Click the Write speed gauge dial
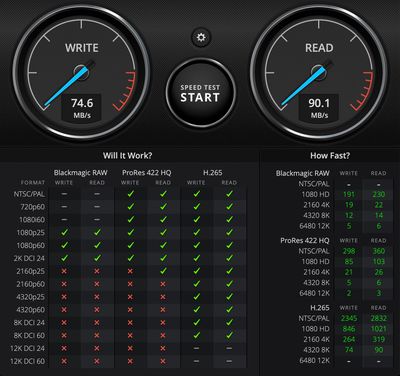Image resolution: width=400 pixels, height=376 pixels. [x=82, y=72]
